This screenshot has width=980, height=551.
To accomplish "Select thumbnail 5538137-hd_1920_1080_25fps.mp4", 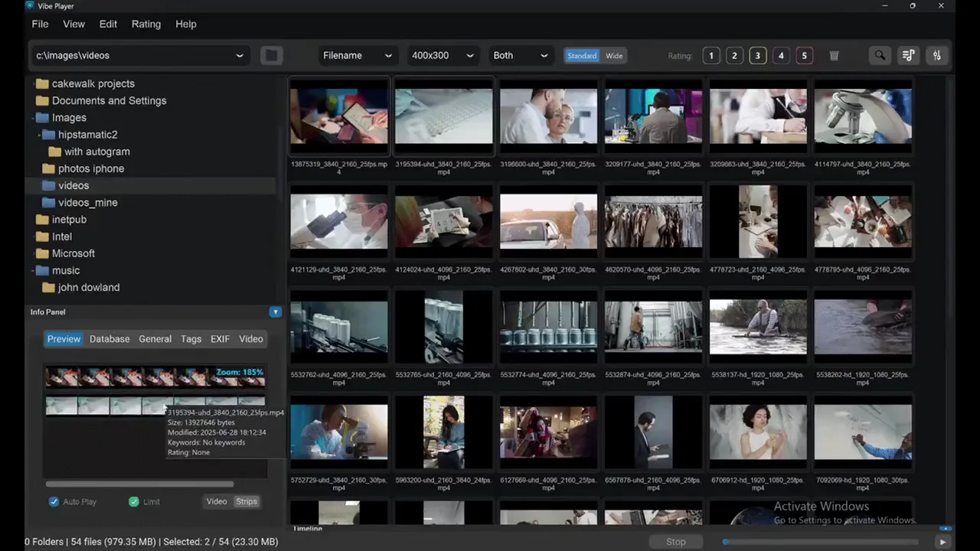I will click(758, 327).
